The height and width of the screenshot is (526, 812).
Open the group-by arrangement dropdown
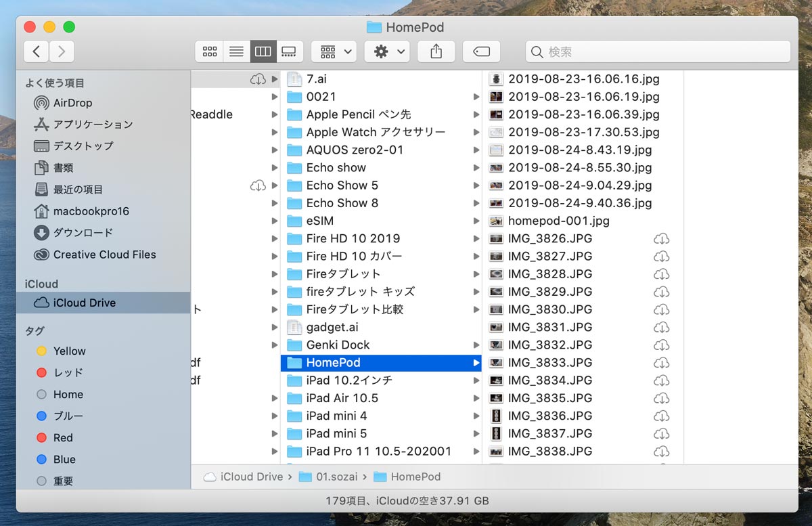(334, 51)
